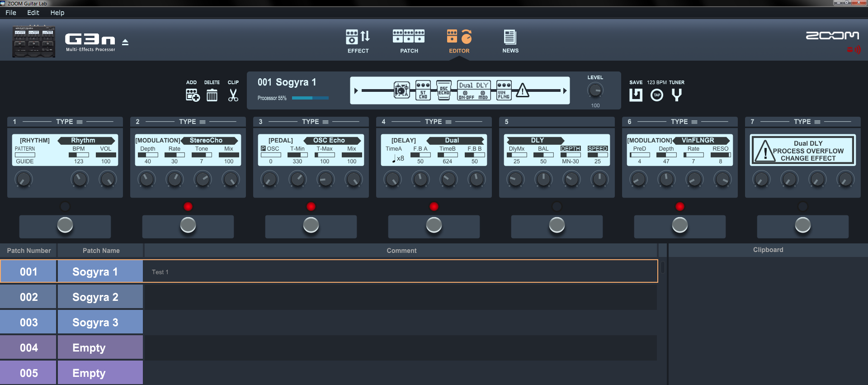Toggle slot 3 OSC Echo footswitch
This screenshot has height=385, width=868.
[x=311, y=225]
